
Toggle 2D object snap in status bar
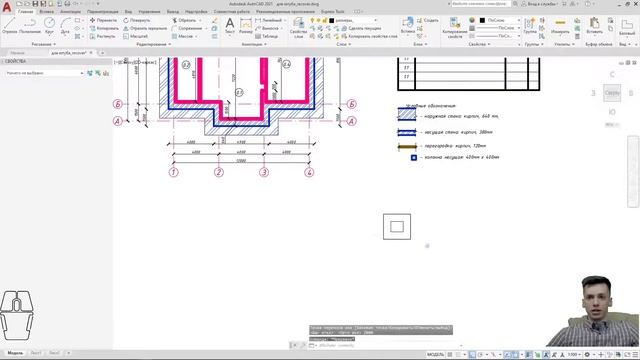point(515,354)
